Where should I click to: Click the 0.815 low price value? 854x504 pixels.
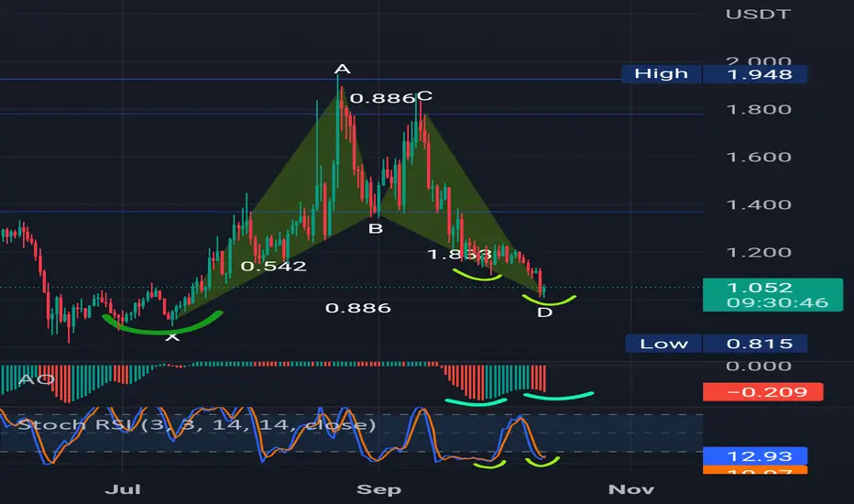pos(755,344)
